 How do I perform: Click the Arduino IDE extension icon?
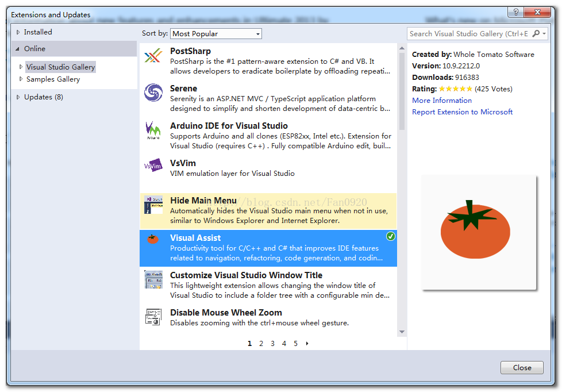(x=153, y=130)
